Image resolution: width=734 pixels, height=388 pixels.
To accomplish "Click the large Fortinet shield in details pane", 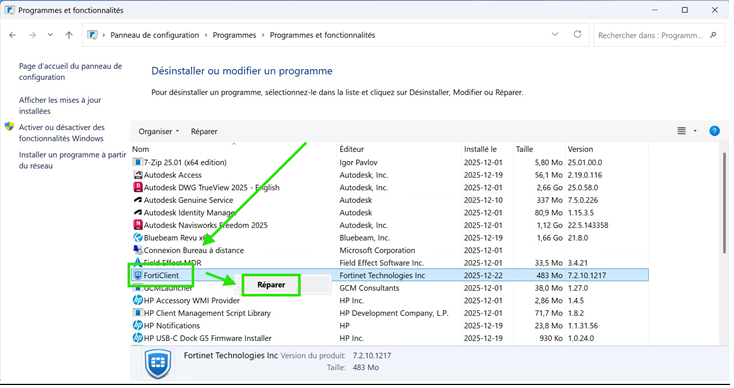I will pyautogui.click(x=158, y=364).
